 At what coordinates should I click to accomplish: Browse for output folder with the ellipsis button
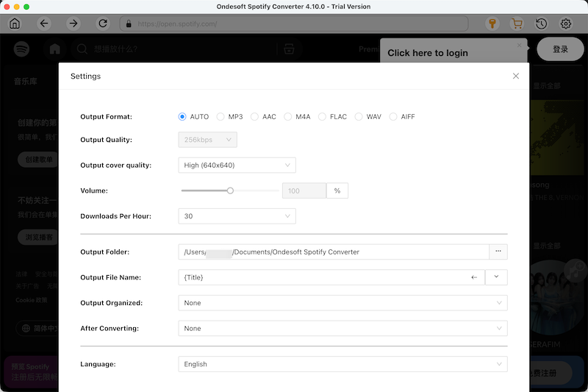[x=498, y=252]
